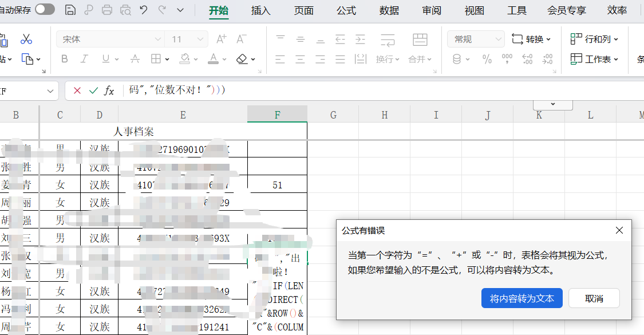Screen dimensions: 644x335
Task: Confirm formula with the green checkmark icon
Action: (93, 90)
